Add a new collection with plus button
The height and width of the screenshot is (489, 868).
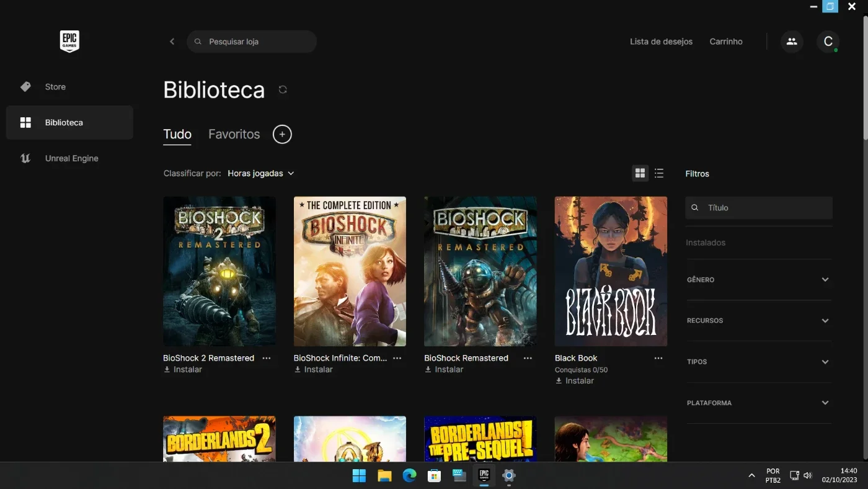click(282, 134)
